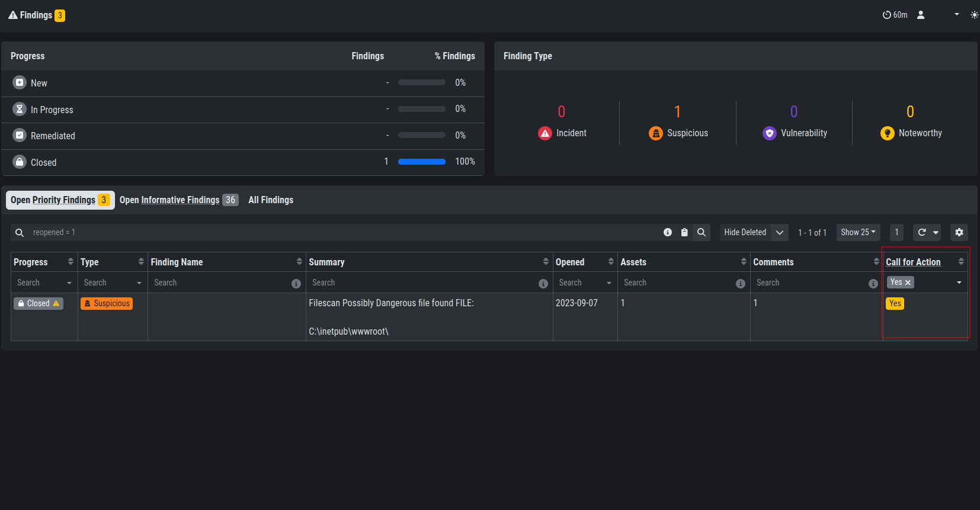Image resolution: width=980 pixels, height=510 pixels.
Task: Click the magnifier icon left of query field
Action: tap(20, 233)
